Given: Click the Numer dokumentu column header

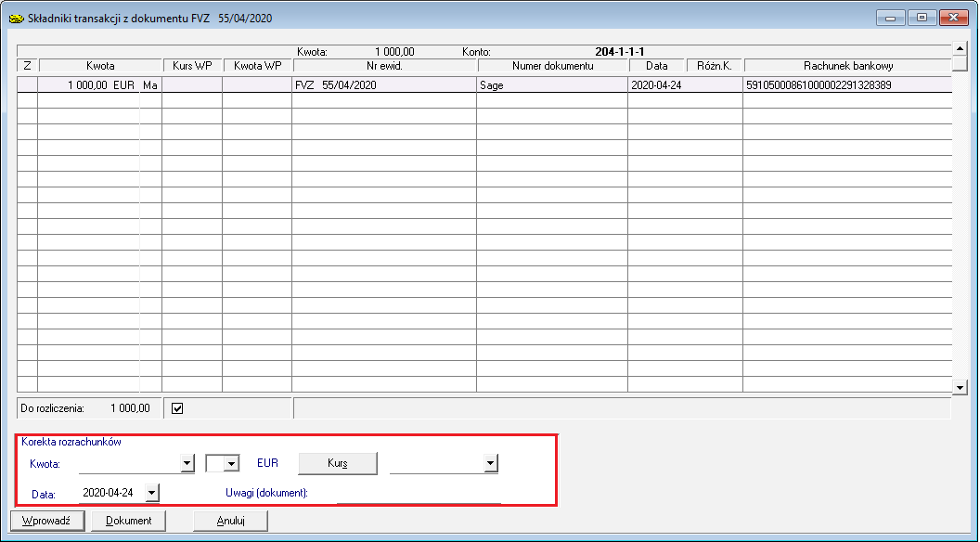Looking at the screenshot, I should pos(552,66).
